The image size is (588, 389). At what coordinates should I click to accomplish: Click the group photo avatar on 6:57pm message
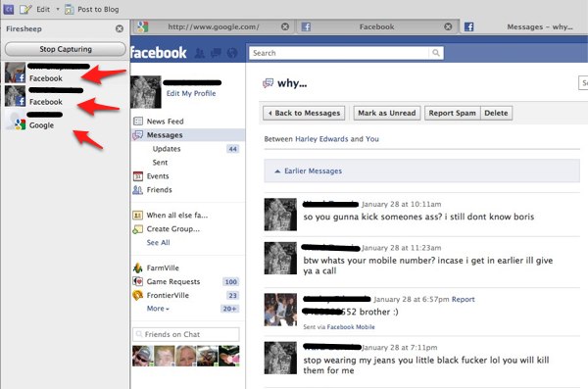coord(280,310)
